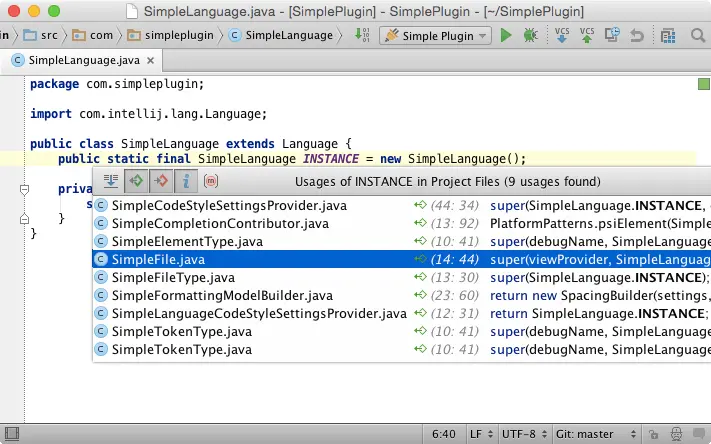Open SimpleFormattingModelBuilder.java usage

pos(402,296)
